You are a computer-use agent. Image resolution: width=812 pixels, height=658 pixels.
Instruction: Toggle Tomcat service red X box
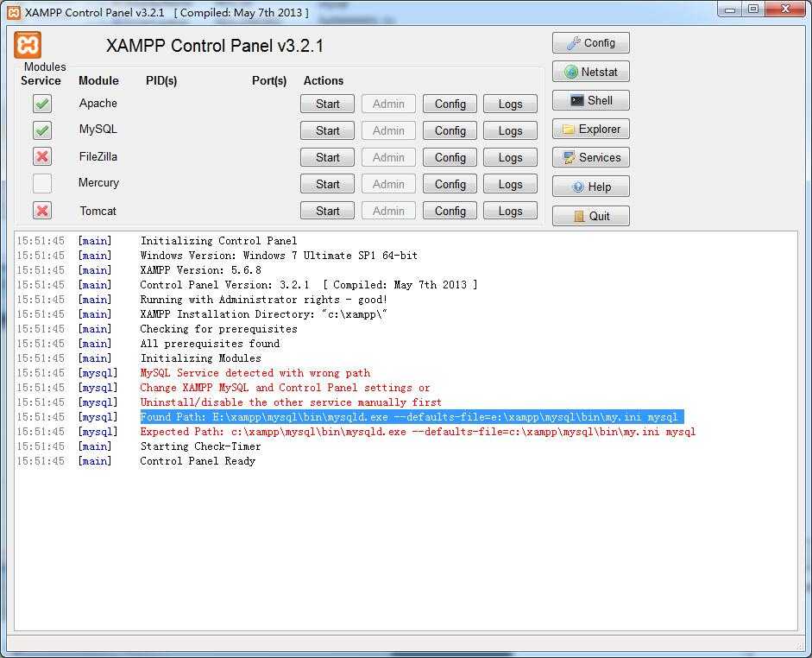tap(42, 211)
